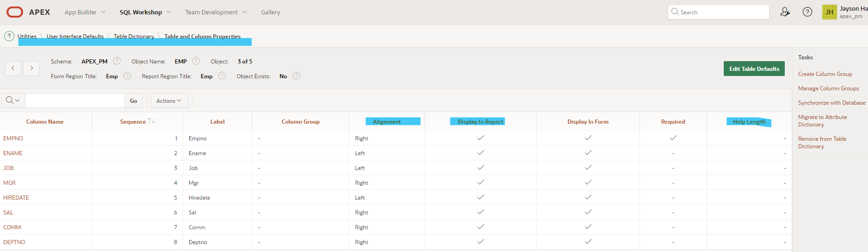
Task: Open the SQL Workshop menu
Action: [145, 12]
